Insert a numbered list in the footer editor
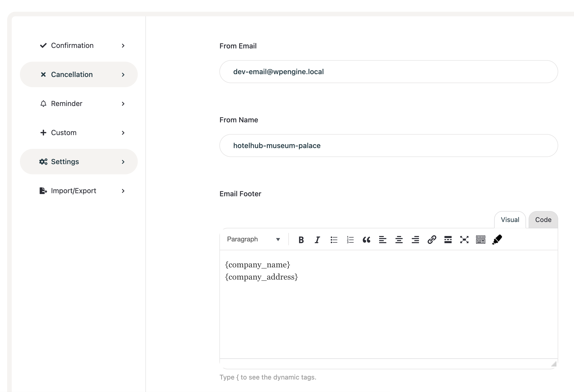 [x=350, y=240]
